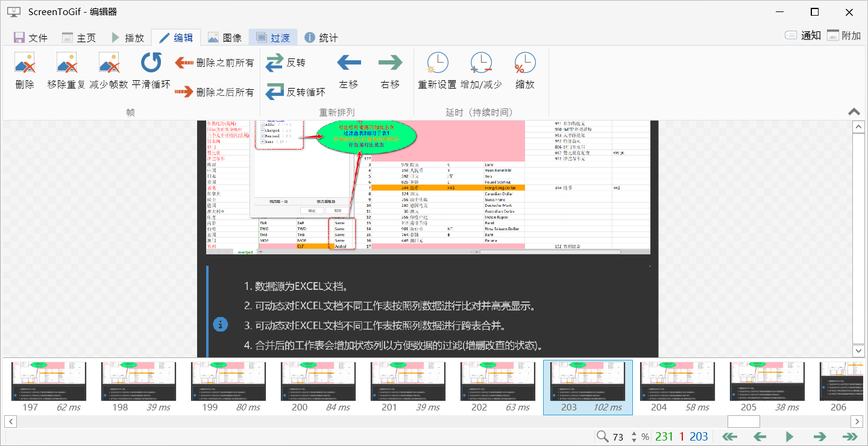Open the 统计 (statistics) tab
This screenshot has width=868, height=446.
pos(320,37)
